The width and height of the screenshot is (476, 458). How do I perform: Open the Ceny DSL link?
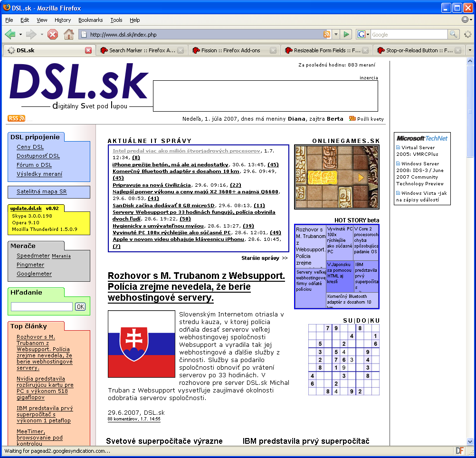(x=30, y=147)
